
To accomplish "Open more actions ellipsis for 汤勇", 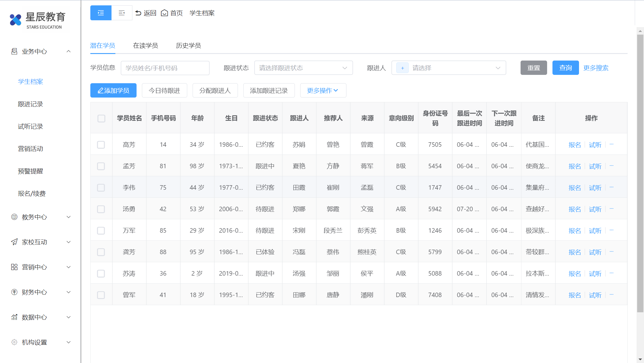I will click(x=612, y=209).
